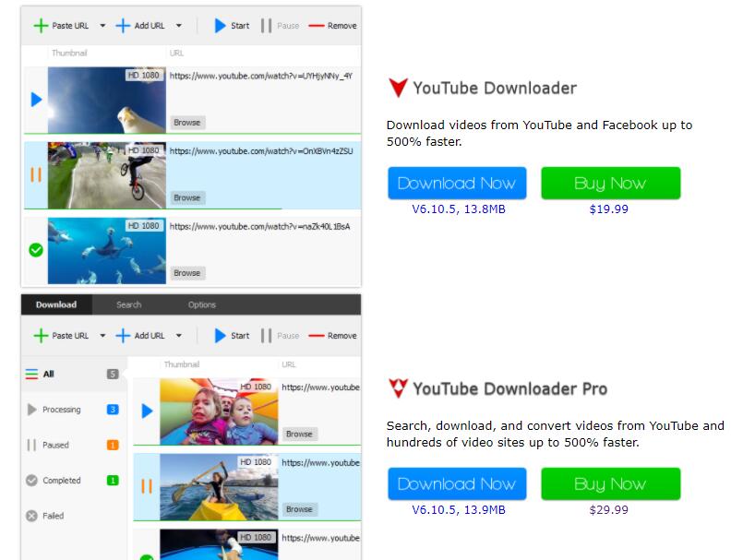
Task: Click the green Completed count badge
Action: coord(113,481)
